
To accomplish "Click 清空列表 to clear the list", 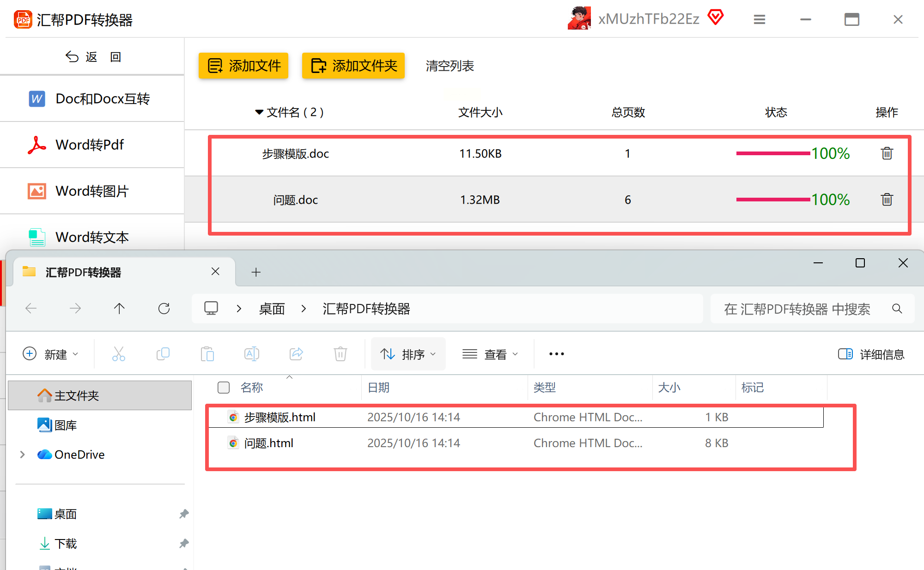I will click(x=450, y=66).
